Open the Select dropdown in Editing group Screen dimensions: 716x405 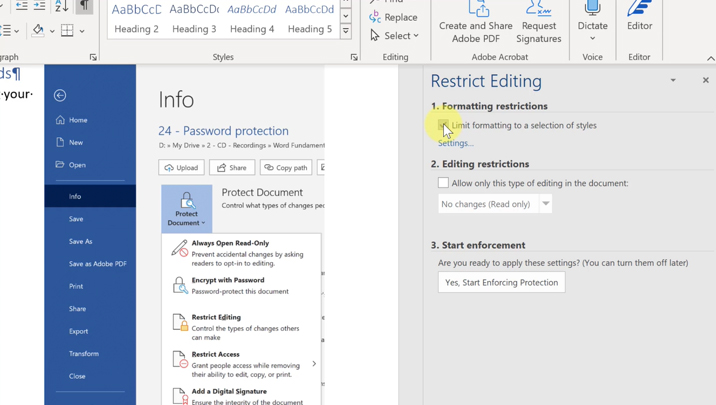click(x=395, y=36)
